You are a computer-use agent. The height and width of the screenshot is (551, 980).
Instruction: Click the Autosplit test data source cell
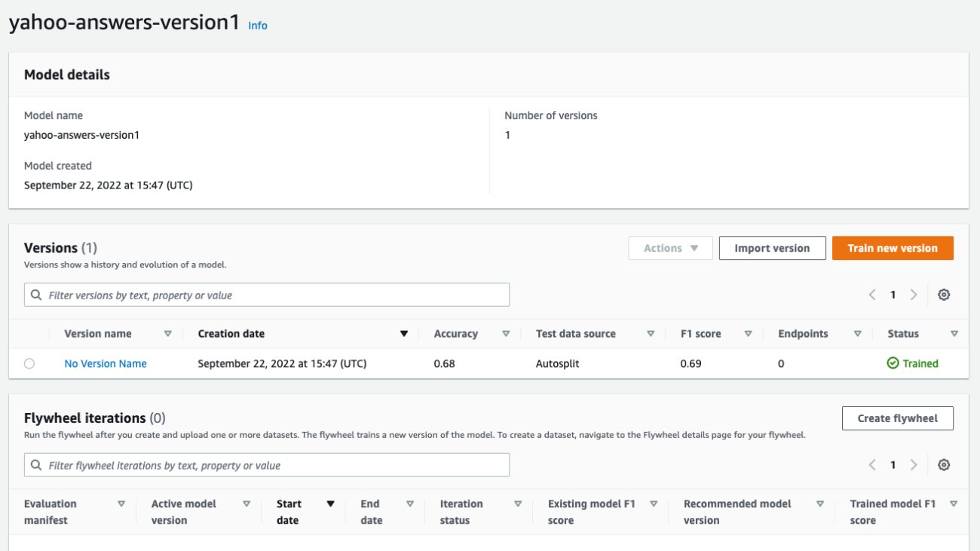point(559,363)
